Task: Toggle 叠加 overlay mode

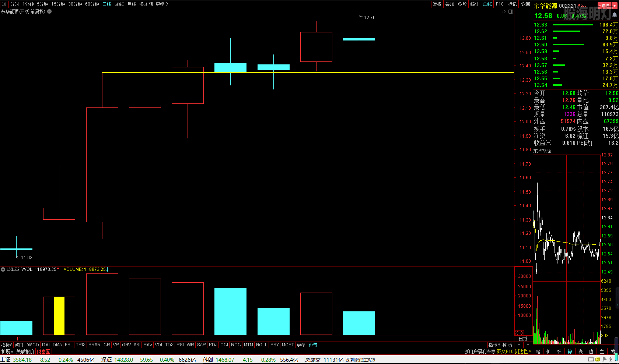Action: tap(450, 4)
